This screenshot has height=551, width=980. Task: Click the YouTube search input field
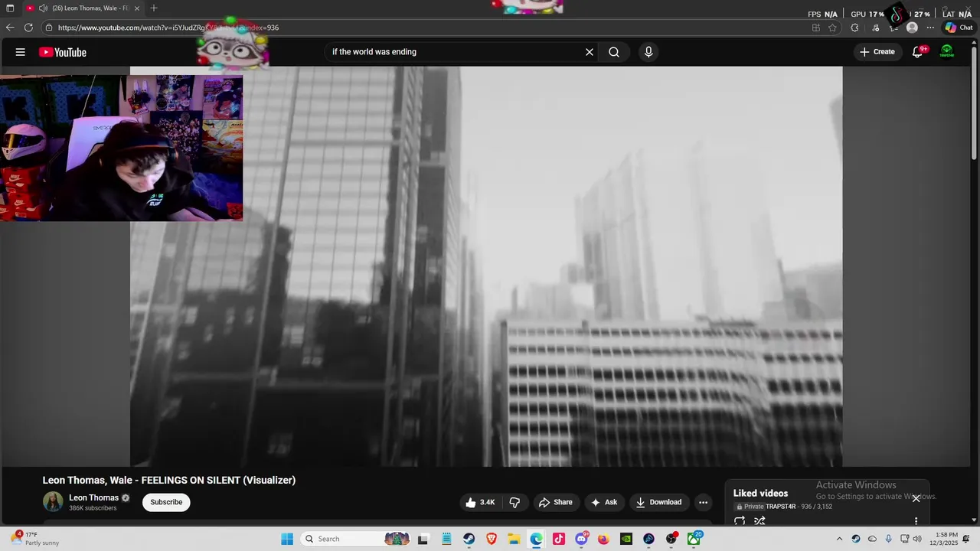455,52
